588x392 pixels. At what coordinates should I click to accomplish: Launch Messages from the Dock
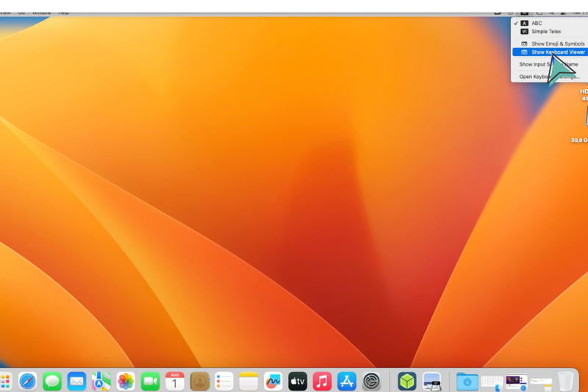click(52, 382)
